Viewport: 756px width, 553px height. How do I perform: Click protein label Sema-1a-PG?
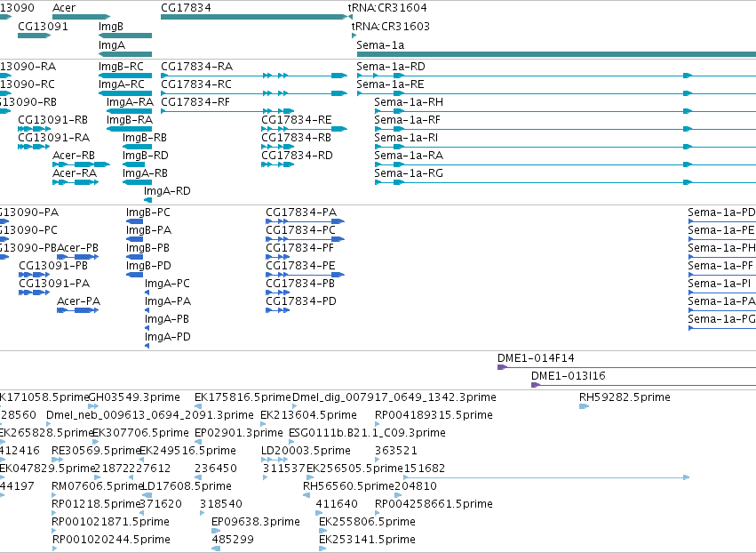click(x=721, y=319)
